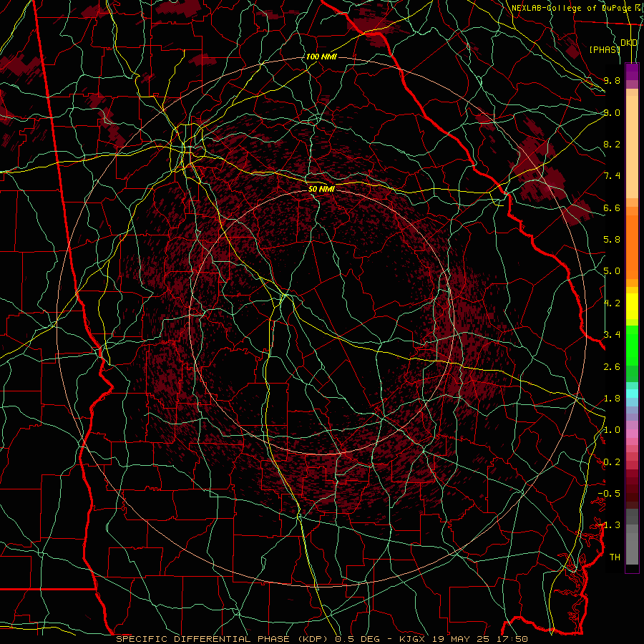Click the TH threshold label
This screenshot has width=644, height=644.
615,557
